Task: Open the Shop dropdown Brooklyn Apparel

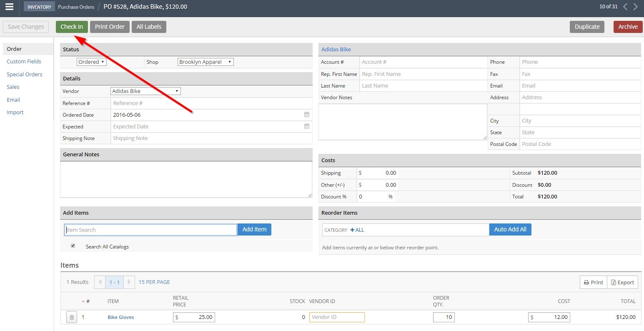Action: click(x=205, y=62)
